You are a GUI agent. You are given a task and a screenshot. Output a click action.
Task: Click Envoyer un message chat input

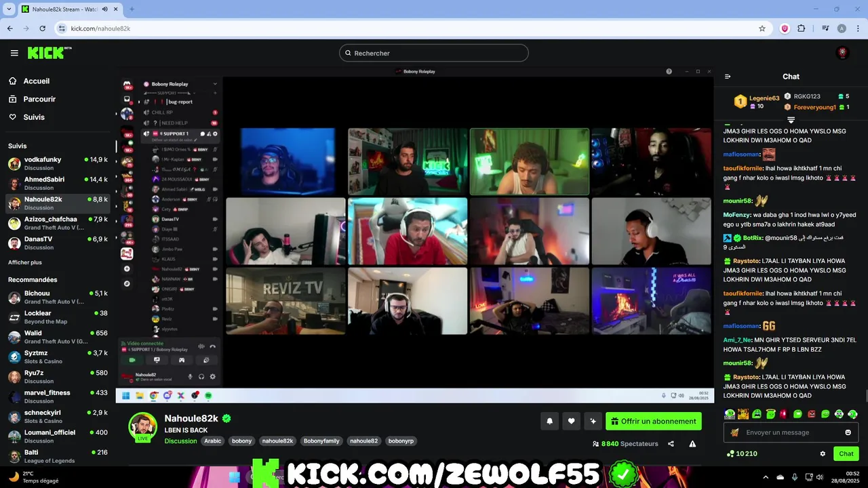(791, 432)
